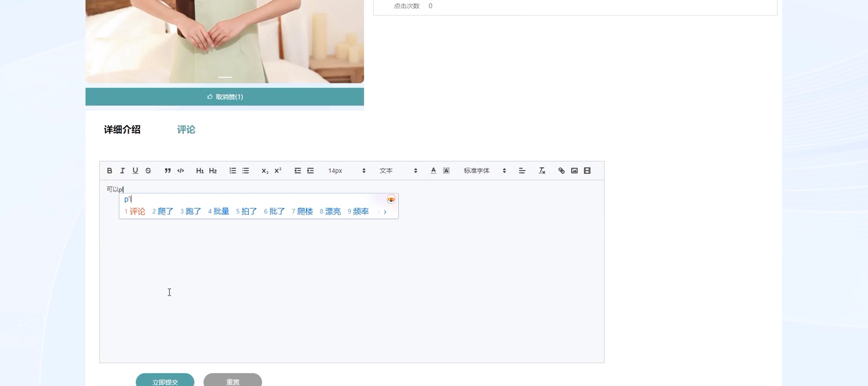Image resolution: width=868 pixels, height=386 pixels.
Task: Insert an image into the comment
Action: point(574,170)
